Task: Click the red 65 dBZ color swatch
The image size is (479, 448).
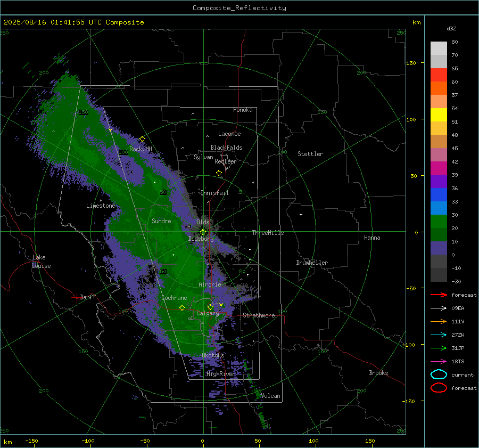Action: [439, 75]
